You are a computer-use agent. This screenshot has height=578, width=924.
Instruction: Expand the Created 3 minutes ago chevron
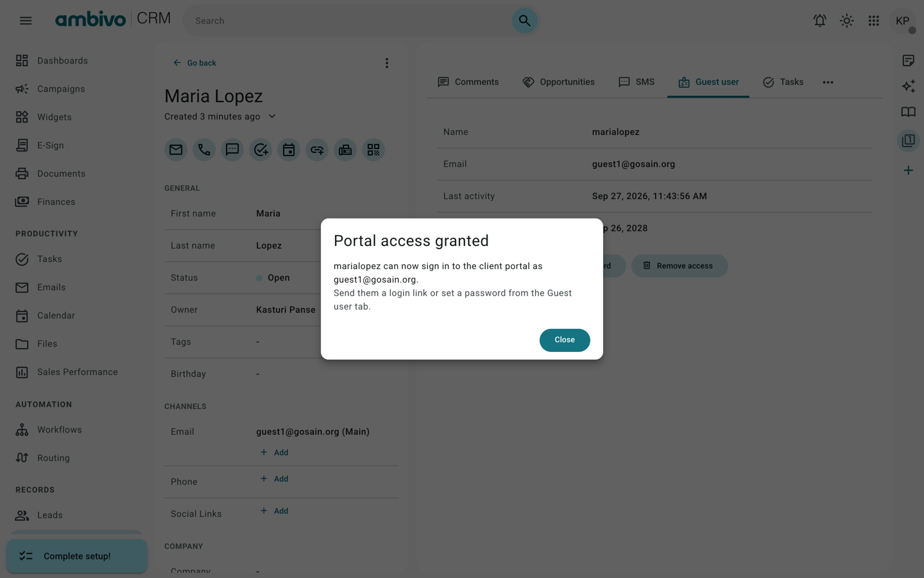tap(272, 116)
